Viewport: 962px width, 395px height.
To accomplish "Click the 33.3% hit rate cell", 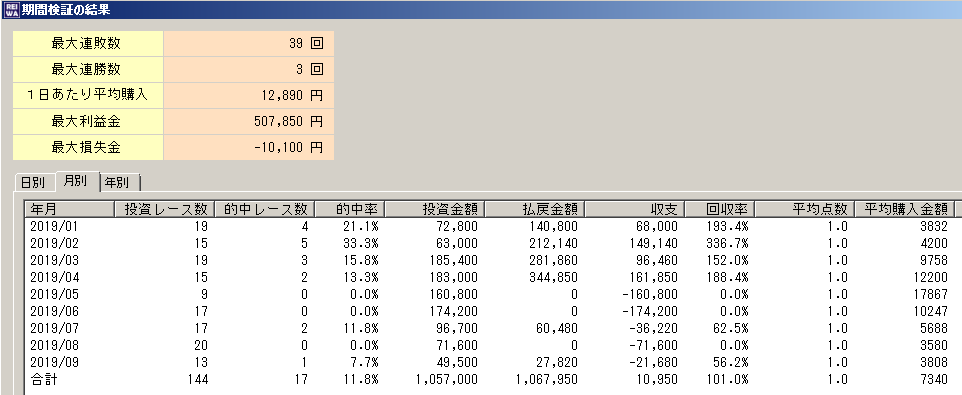I will 361,244.
